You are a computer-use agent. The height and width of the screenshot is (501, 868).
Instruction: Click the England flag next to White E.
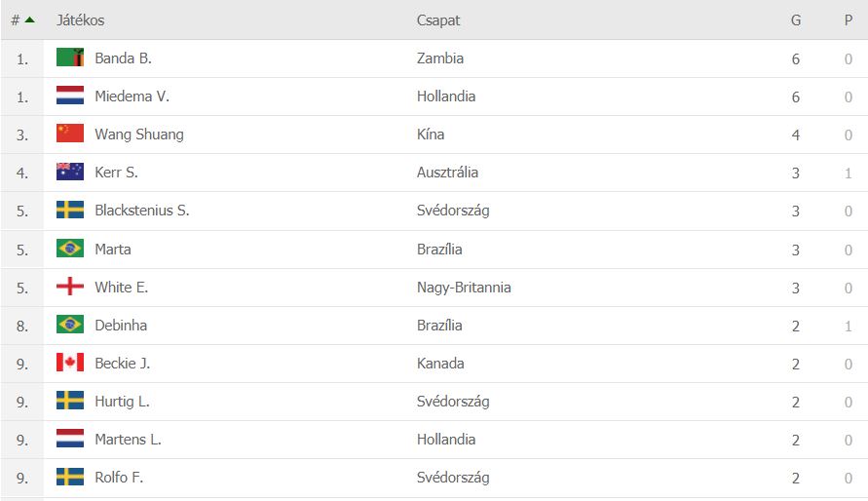(x=70, y=287)
